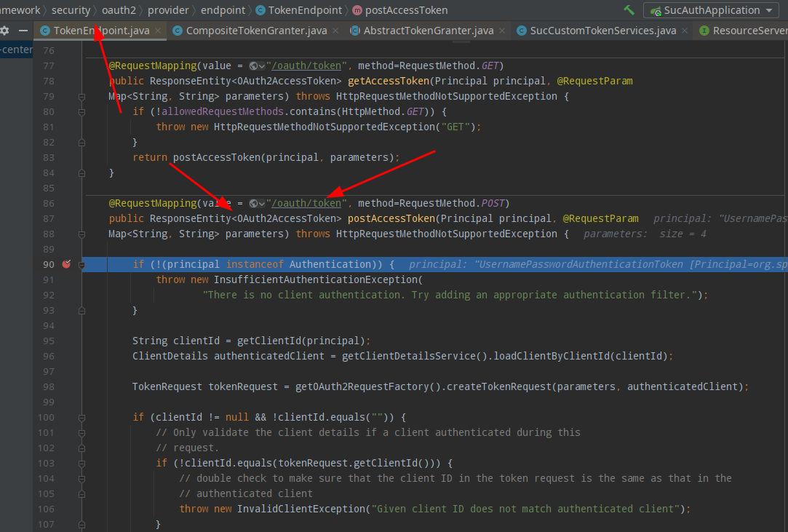The image size is (788, 532).
Task: Collapse the tool window with the minus icon
Action: pyautogui.click(x=23, y=31)
